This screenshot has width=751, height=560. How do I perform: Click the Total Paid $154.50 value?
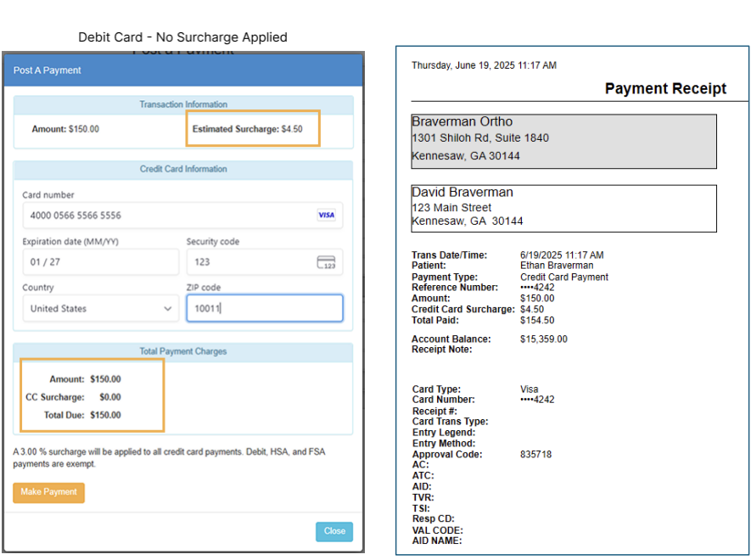[x=537, y=321]
